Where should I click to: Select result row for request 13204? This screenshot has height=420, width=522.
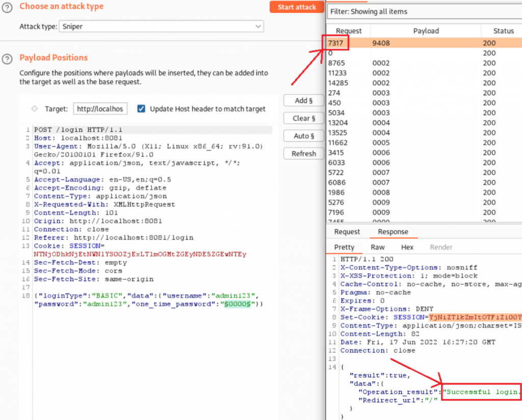425,123
